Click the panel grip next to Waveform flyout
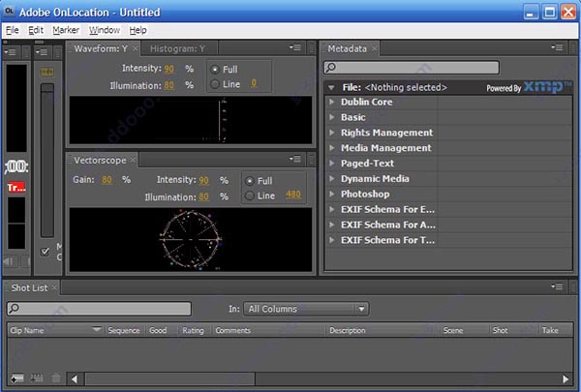 (312, 47)
